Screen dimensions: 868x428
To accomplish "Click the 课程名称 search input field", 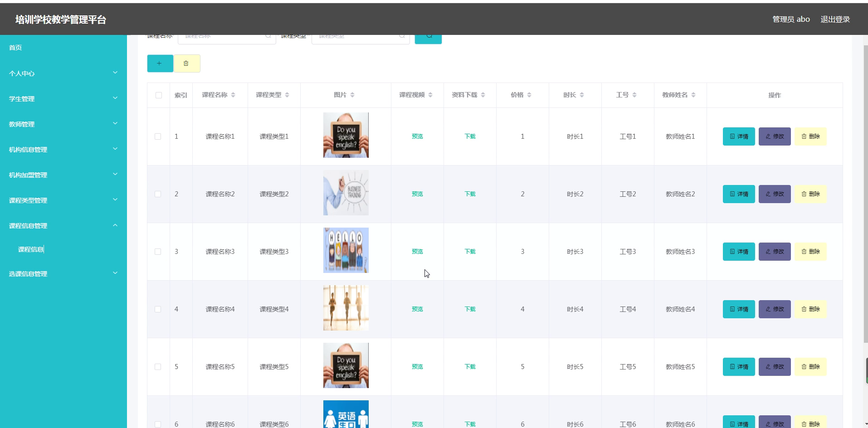I will [227, 39].
